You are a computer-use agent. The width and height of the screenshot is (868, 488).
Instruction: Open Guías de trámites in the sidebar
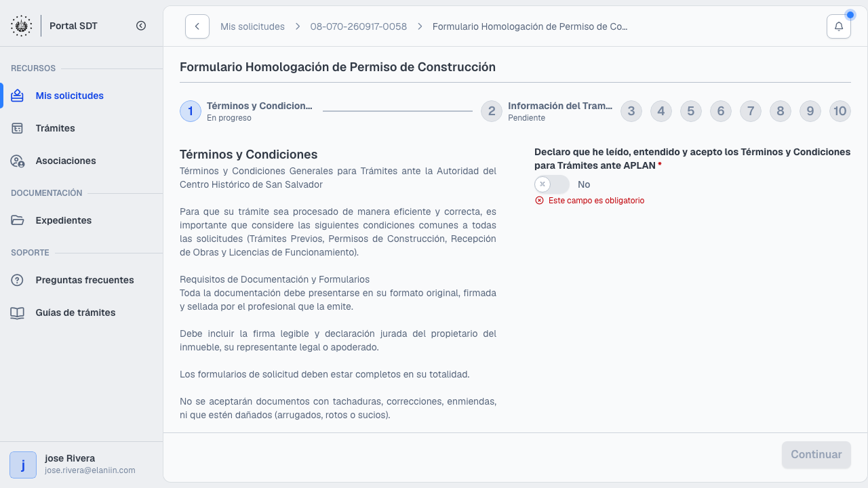tap(81, 312)
